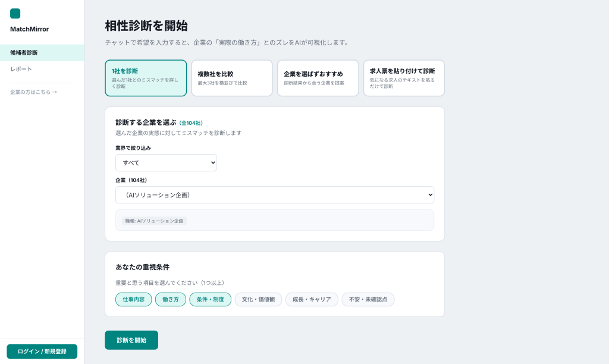Toggle the 文化・価値観 condition chip

[258, 300]
